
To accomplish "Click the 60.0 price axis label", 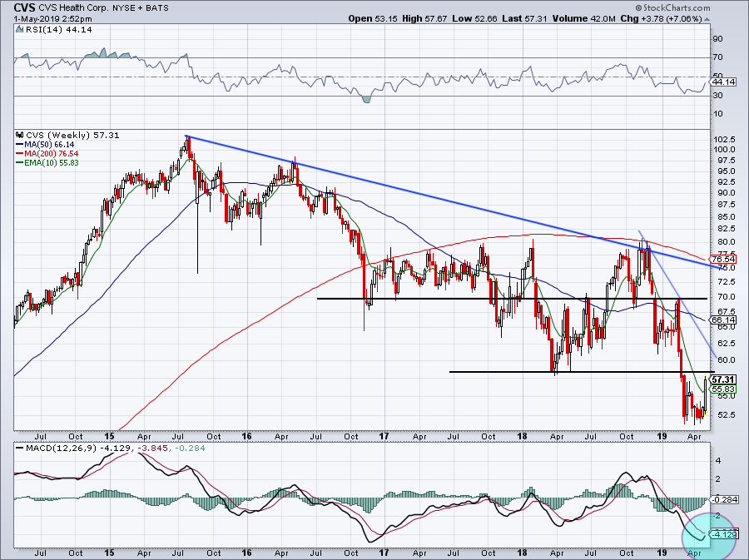I will 725,360.
